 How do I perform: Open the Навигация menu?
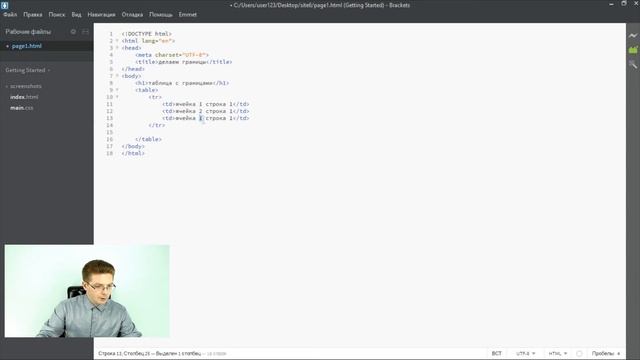pos(101,14)
